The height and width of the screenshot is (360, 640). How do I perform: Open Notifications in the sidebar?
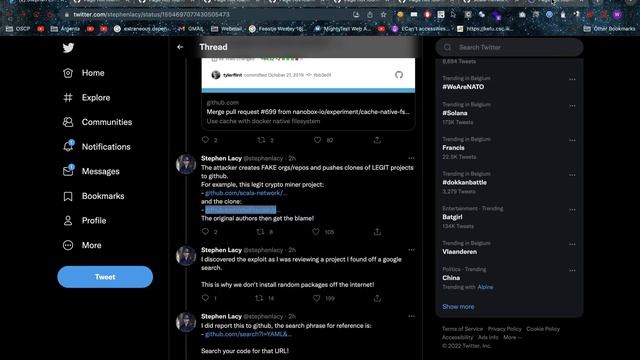point(97,147)
